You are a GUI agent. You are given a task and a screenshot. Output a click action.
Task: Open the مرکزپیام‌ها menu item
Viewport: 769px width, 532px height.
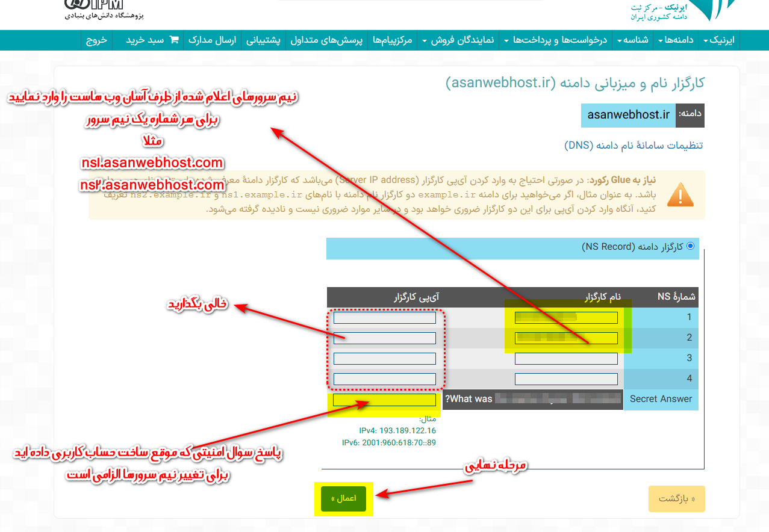(393, 40)
